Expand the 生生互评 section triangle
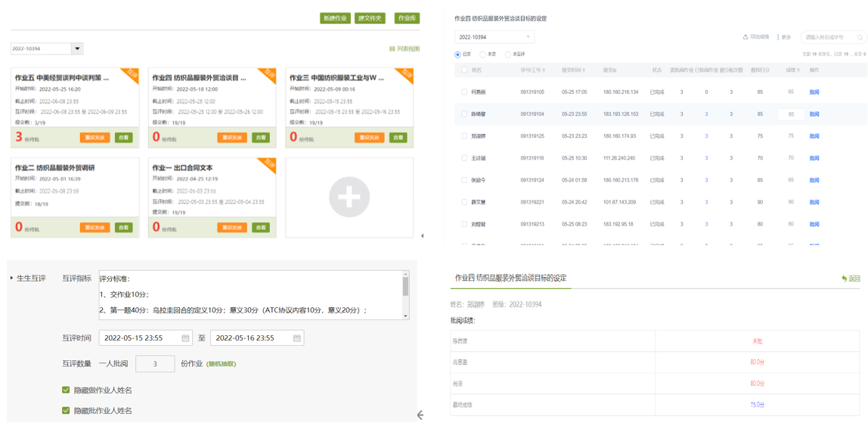 pyautogui.click(x=12, y=278)
